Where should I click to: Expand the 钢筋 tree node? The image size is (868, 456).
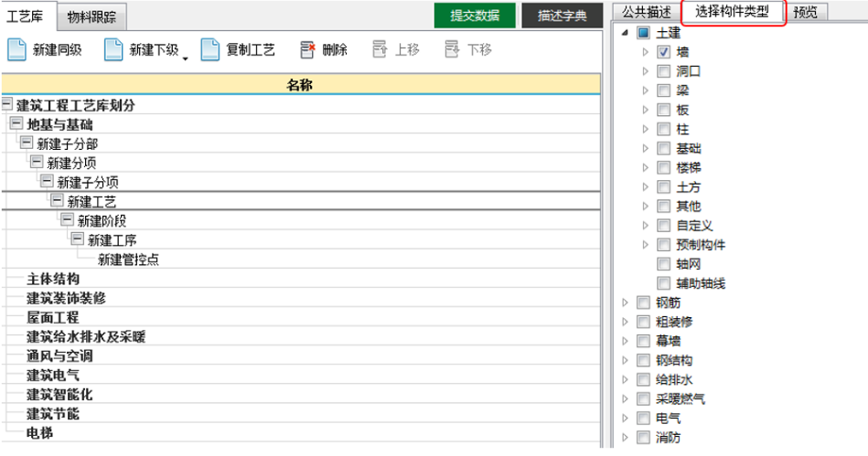pyautogui.click(x=626, y=302)
